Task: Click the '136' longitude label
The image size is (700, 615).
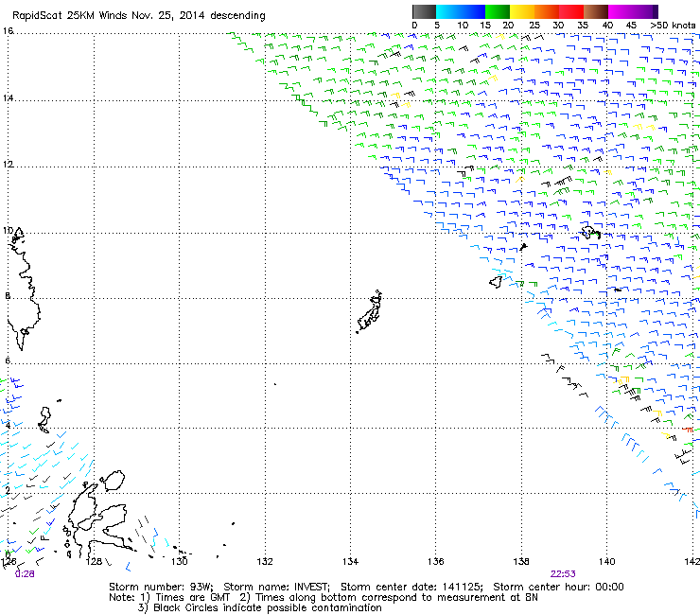Action: coord(436,561)
